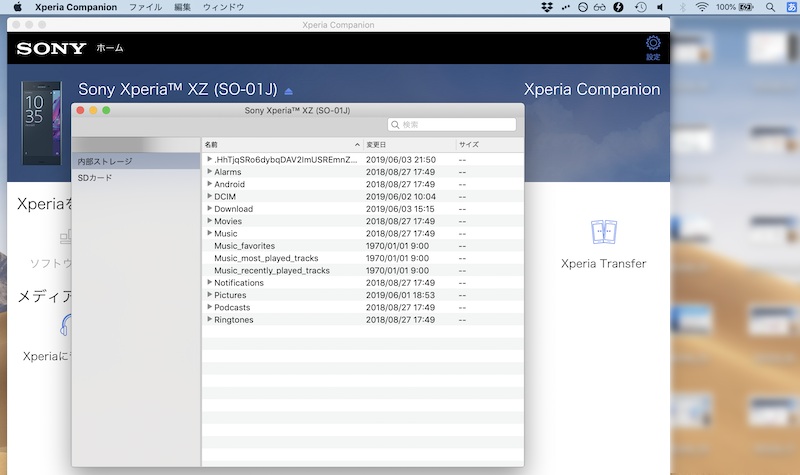
Task: Select SDカード in the sidebar
Action: click(95, 178)
